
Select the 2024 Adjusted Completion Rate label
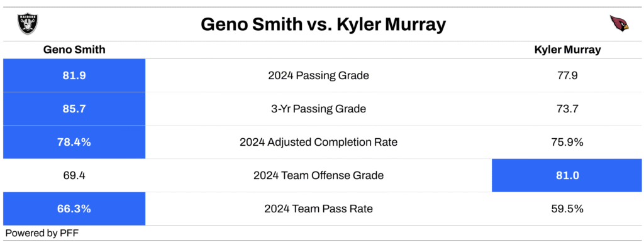[x=318, y=143]
